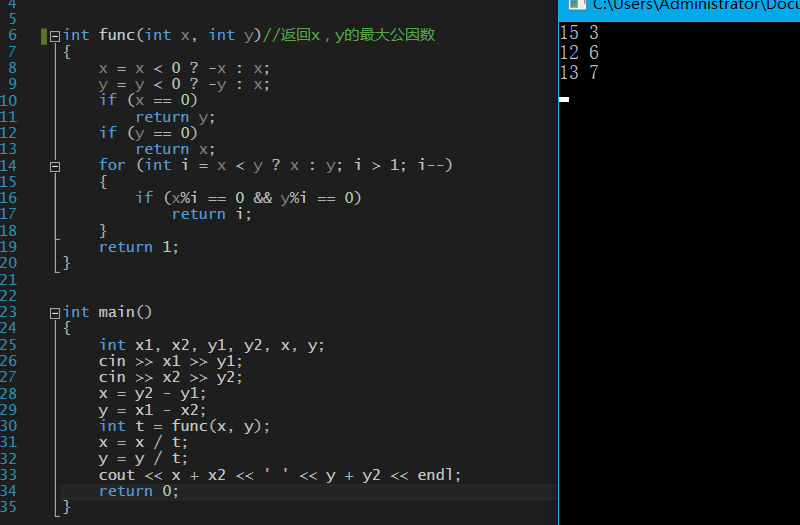The image size is (800, 525).
Task: Click the console output line '15 3'
Action: click(579, 33)
